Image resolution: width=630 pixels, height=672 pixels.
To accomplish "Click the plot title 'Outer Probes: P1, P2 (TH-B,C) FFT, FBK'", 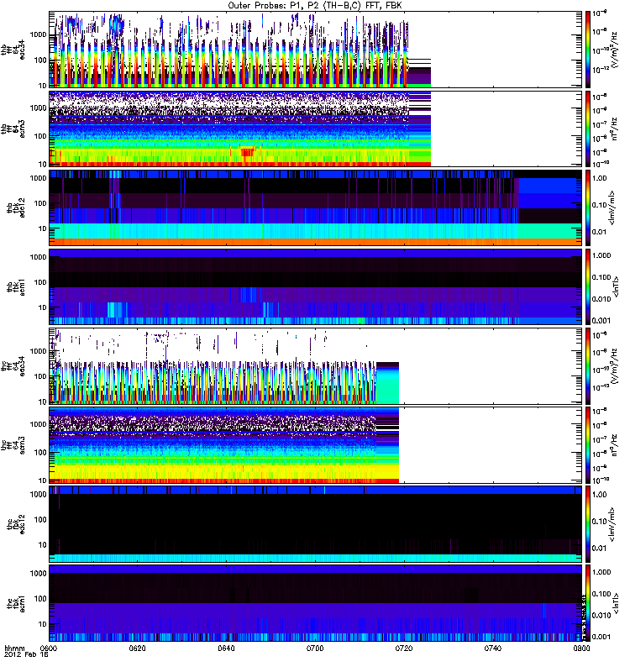I will (315, 6).
